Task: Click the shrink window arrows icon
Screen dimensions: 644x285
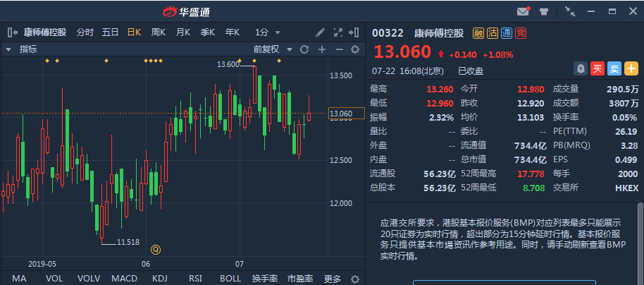Action: click(x=569, y=11)
